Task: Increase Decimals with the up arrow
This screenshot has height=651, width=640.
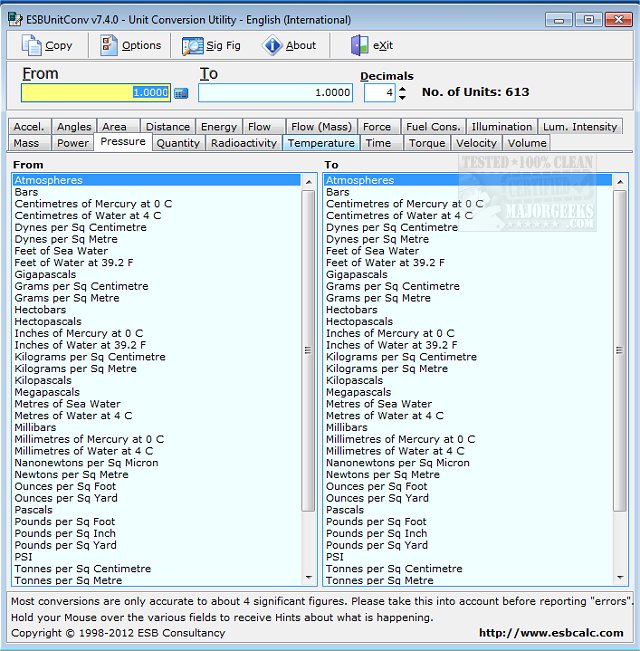Action: click(402, 89)
